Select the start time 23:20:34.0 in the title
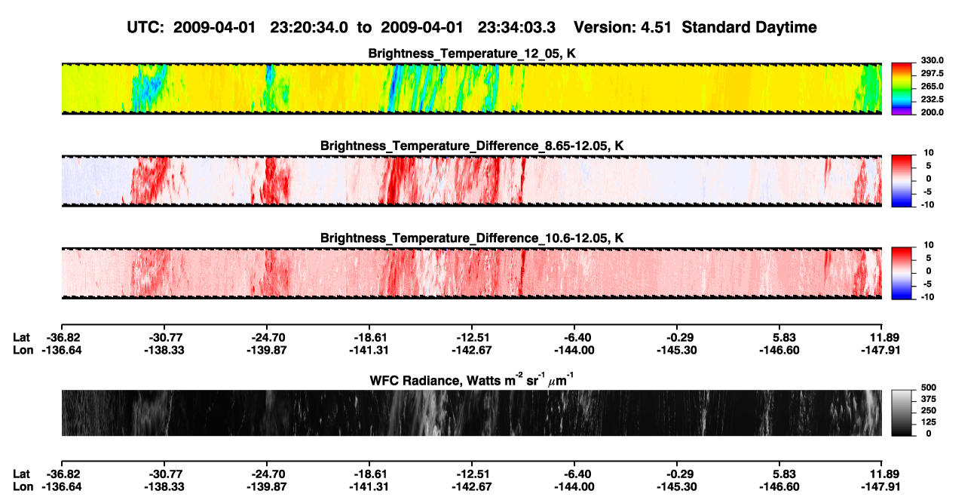Screen dimensions: 980x503 pos(309,27)
